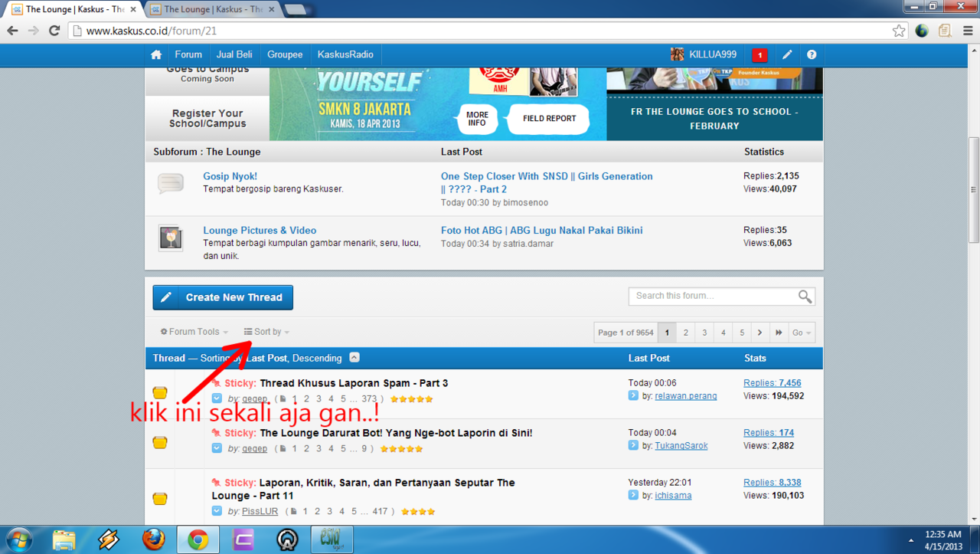Open Chrome menu icon at toolbar right

(966, 31)
